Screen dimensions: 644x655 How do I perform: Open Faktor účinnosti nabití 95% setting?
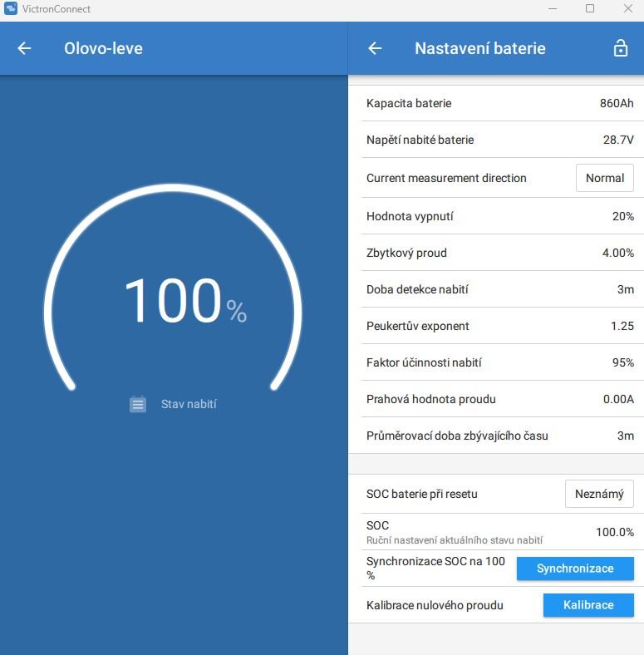coord(496,362)
